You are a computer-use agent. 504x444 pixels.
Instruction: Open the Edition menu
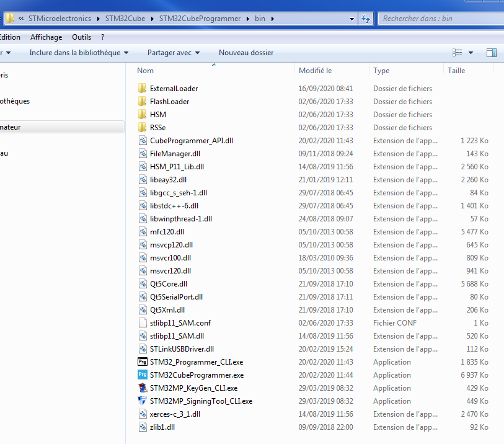click(x=10, y=37)
